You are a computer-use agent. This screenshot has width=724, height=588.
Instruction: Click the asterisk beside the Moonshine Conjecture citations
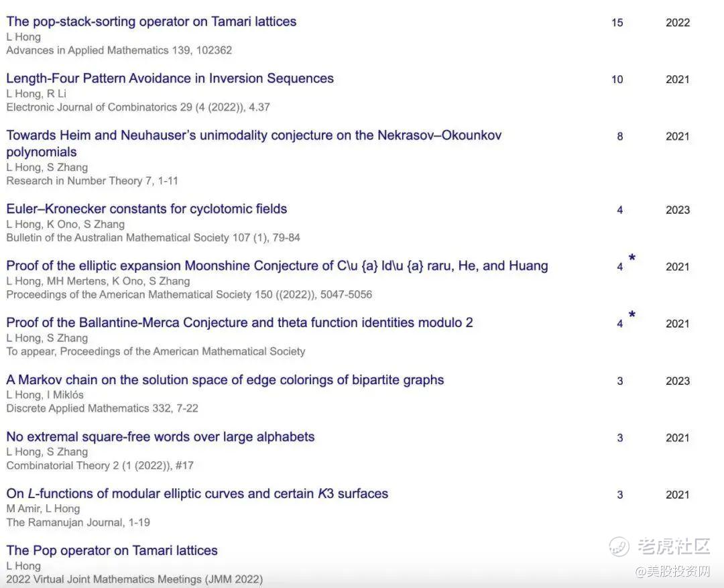(631, 258)
